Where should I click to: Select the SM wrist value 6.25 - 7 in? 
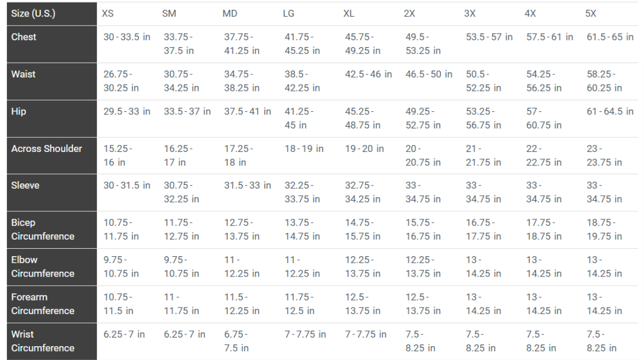[185, 334]
